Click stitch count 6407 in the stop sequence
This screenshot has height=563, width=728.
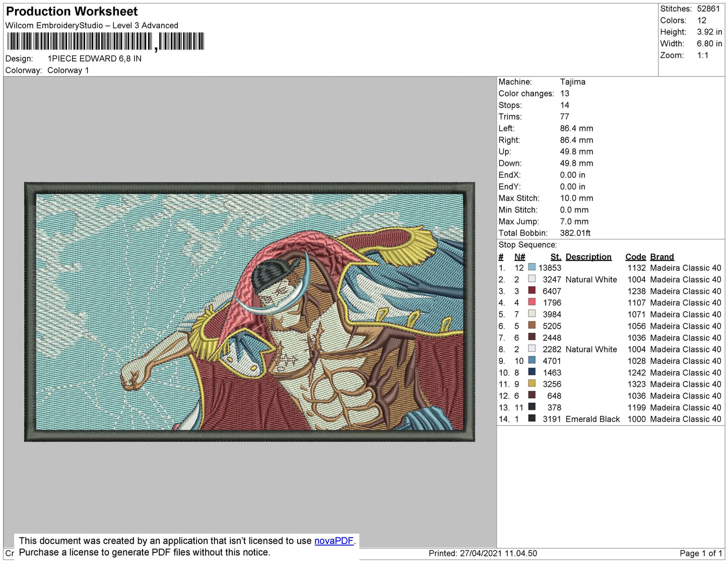[x=552, y=291]
